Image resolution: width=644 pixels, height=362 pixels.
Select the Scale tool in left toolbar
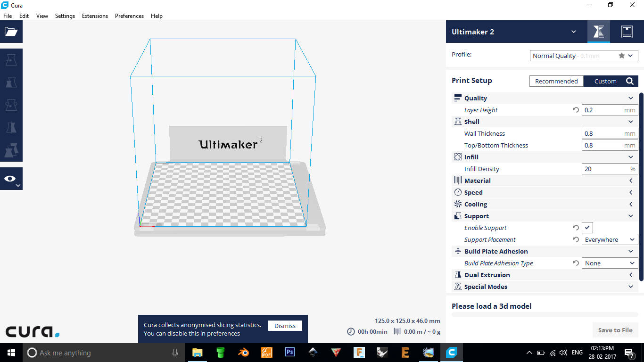pyautogui.click(x=11, y=82)
